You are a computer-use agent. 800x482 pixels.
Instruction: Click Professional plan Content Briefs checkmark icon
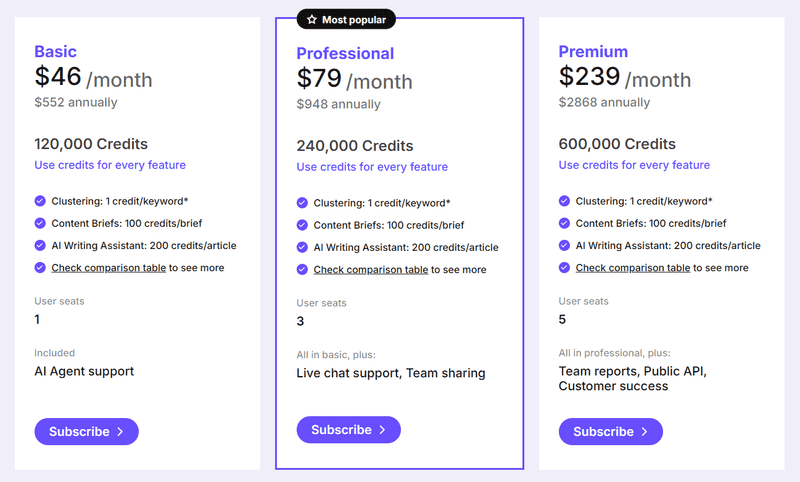click(x=302, y=225)
